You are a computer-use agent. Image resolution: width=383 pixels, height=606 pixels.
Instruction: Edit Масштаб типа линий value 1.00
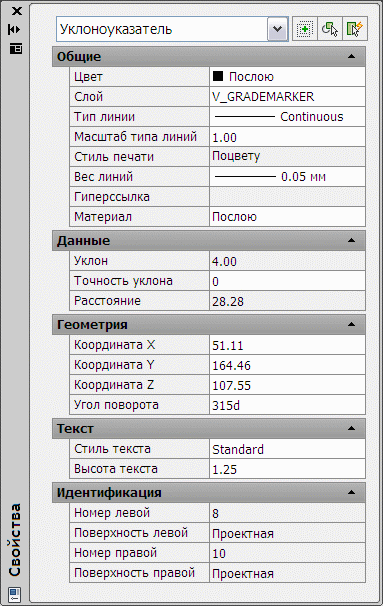[x=288, y=137]
